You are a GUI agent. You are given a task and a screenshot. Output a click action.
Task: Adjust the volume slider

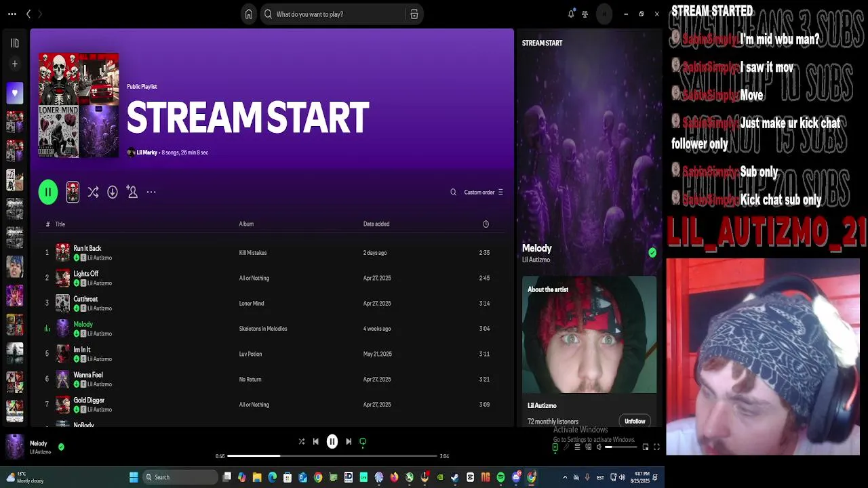tap(621, 447)
